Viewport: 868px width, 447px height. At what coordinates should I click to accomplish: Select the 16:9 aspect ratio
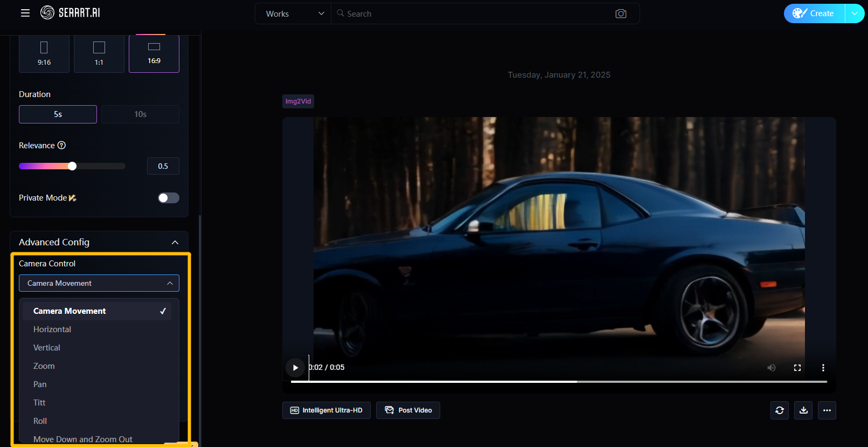coord(154,53)
